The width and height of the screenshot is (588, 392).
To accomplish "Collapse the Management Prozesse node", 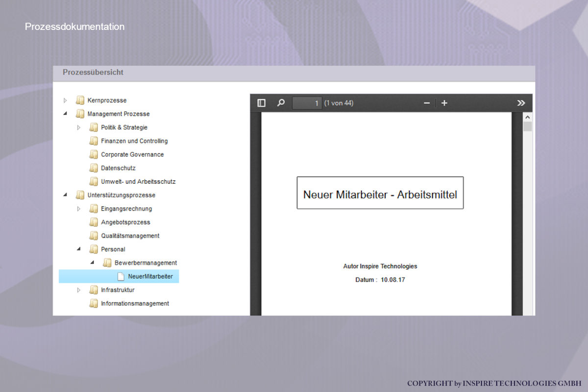I will [66, 114].
